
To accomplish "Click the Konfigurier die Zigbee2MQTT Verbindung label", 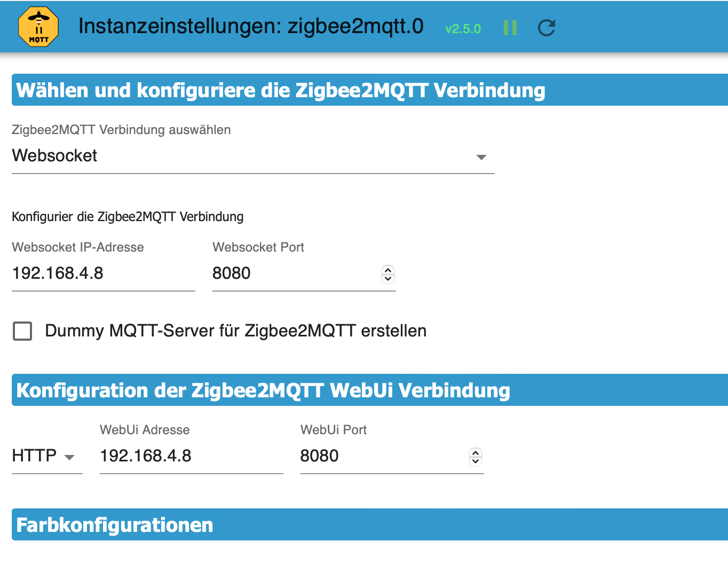I will tap(128, 216).
